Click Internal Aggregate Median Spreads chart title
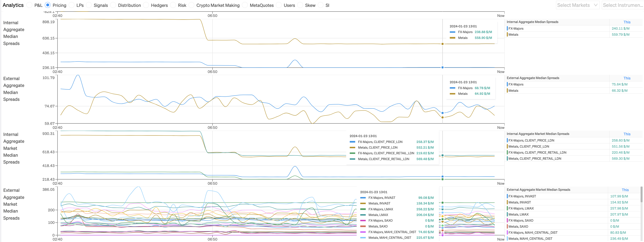The image size is (644, 242). coord(14,33)
